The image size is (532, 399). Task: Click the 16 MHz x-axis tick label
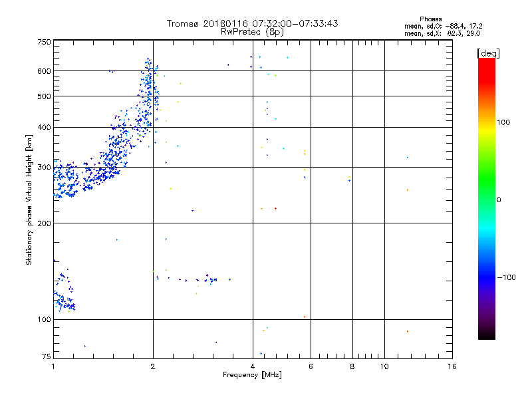pyautogui.click(x=452, y=366)
